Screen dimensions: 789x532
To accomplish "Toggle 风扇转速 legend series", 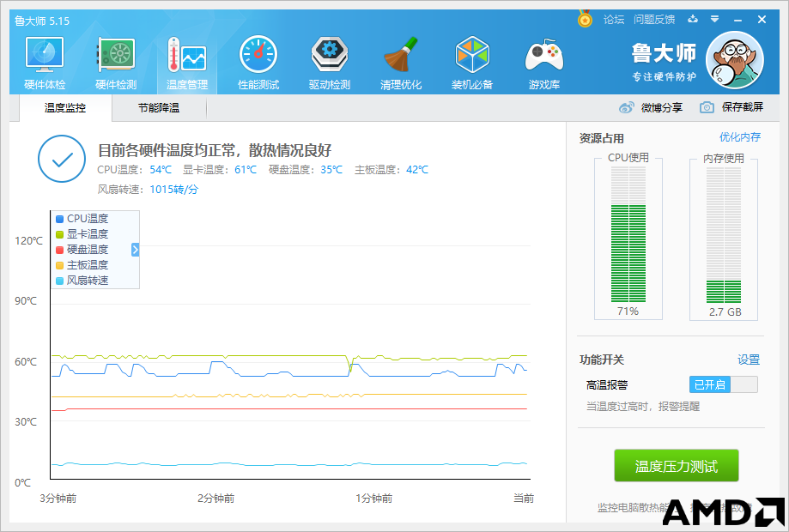I will [x=82, y=281].
